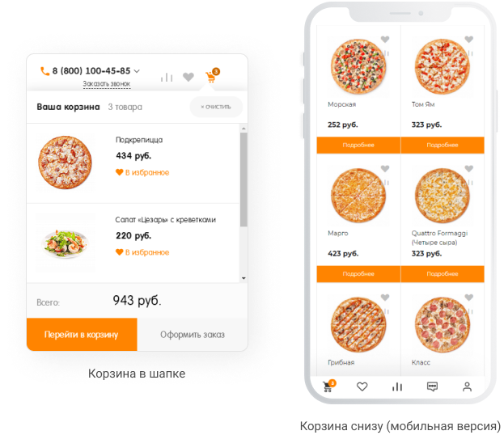Click the 'Оформить заказ' tab
The width and height of the screenshot is (504, 435).
point(193,335)
